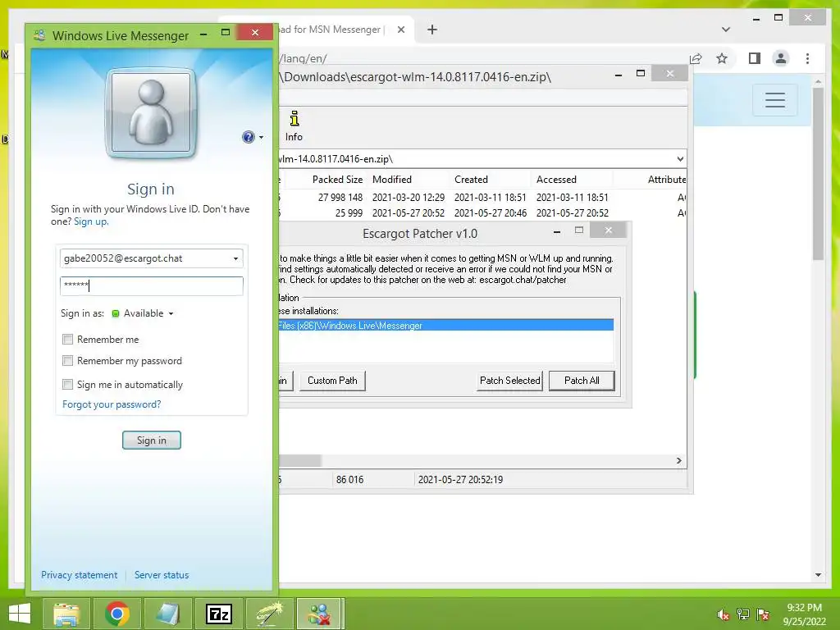The height and width of the screenshot is (630, 840).
Task: Click the green Available status icon
Action: click(115, 313)
